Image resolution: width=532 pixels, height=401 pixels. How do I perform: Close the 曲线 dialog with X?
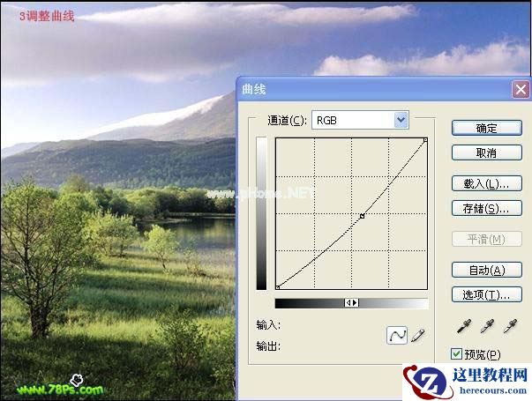pyautogui.click(x=521, y=90)
